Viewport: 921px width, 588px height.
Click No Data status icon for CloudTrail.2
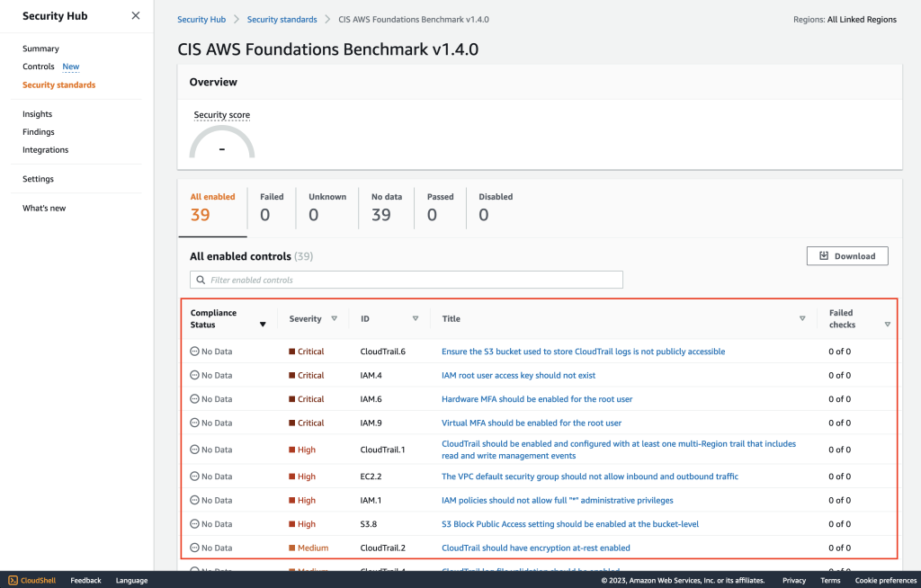pos(194,548)
